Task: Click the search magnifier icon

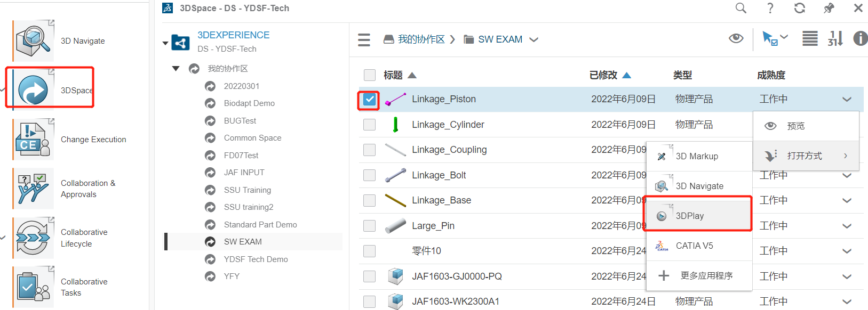Action: pyautogui.click(x=740, y=8)
